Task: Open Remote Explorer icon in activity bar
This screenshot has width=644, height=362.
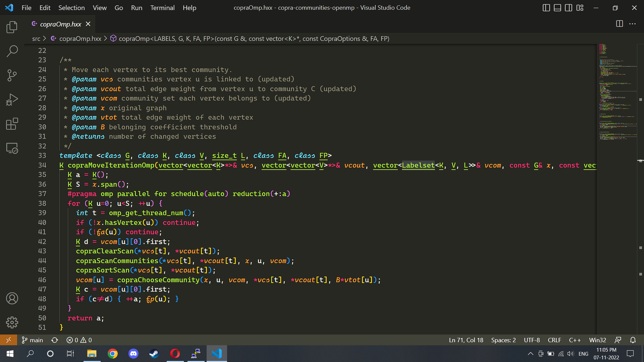Action: pyautogui.click(x=12, y=148)
